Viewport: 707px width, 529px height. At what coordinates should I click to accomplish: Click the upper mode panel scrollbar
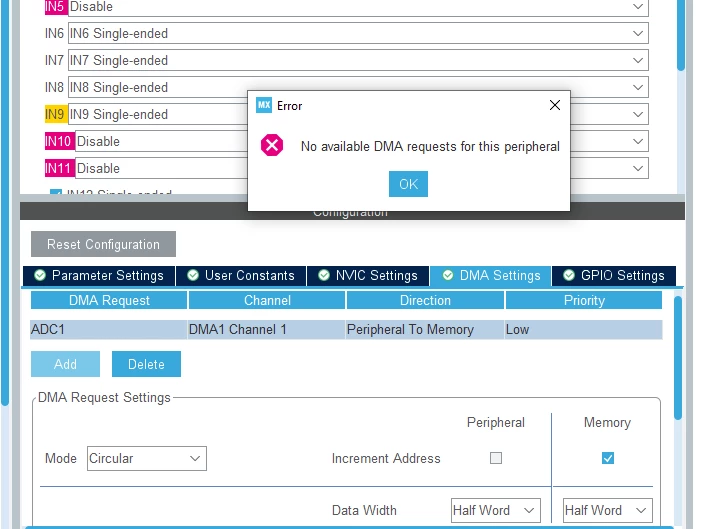(681, 35)
